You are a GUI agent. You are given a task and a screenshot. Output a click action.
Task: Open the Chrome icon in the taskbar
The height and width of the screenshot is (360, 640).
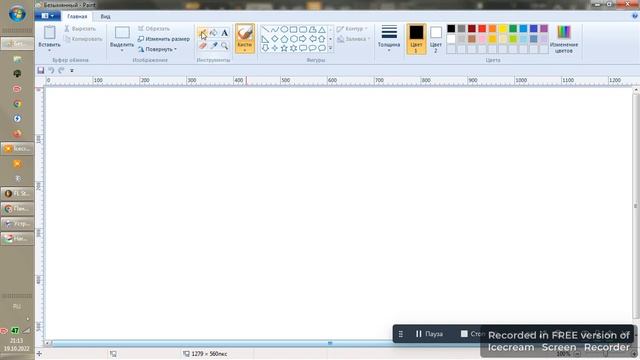click(17, 104)
